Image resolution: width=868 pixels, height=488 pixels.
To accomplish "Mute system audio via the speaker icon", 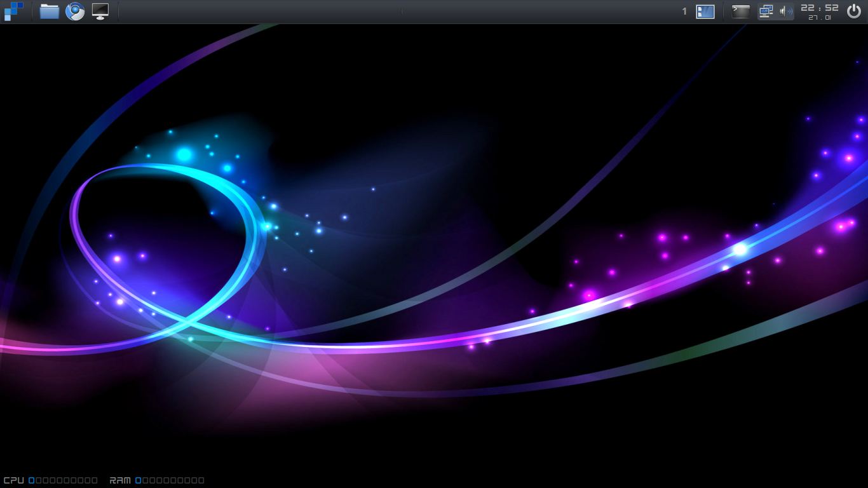I will coord(785,11).
